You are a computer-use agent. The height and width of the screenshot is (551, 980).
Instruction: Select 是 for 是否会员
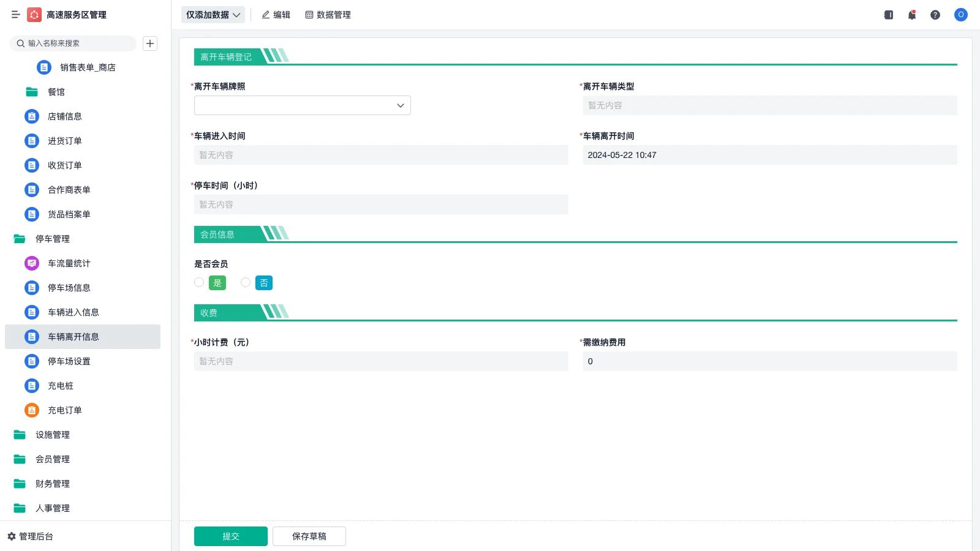(x=199, y=282)
